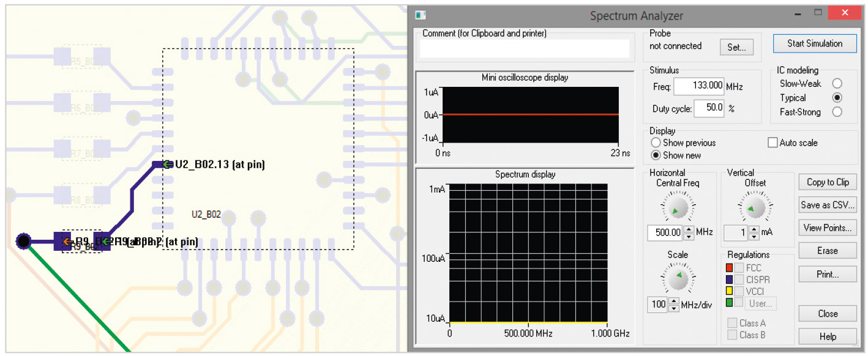This screenshot has width=868, height=356.
Task: Click the Scale knob
Action: [x=677, y=280]
